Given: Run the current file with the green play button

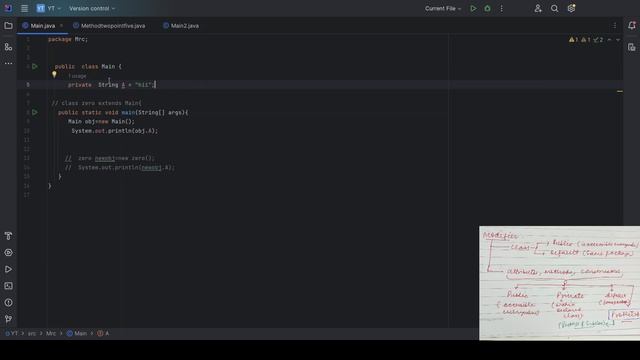Looking at the screenshot, I should point(473,8).
